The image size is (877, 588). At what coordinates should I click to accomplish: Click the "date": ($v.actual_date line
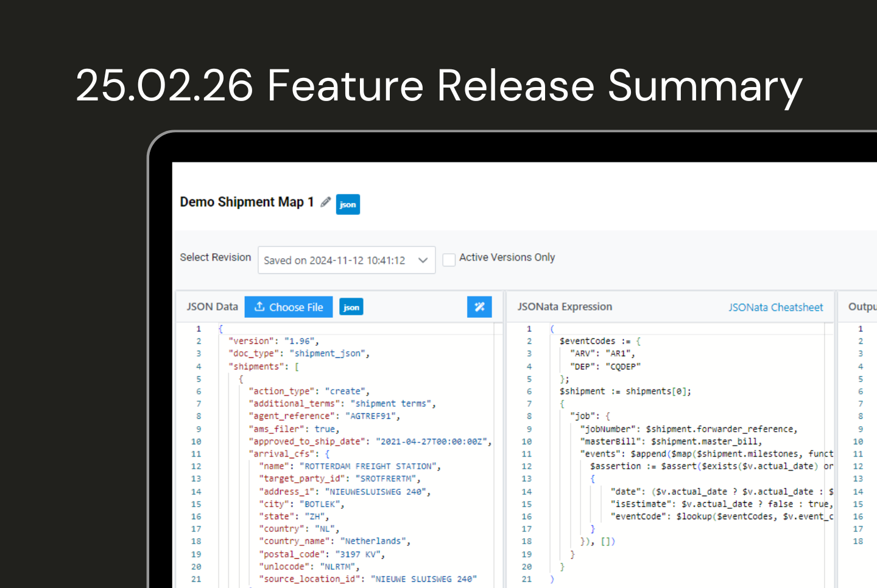pos(722,492)
